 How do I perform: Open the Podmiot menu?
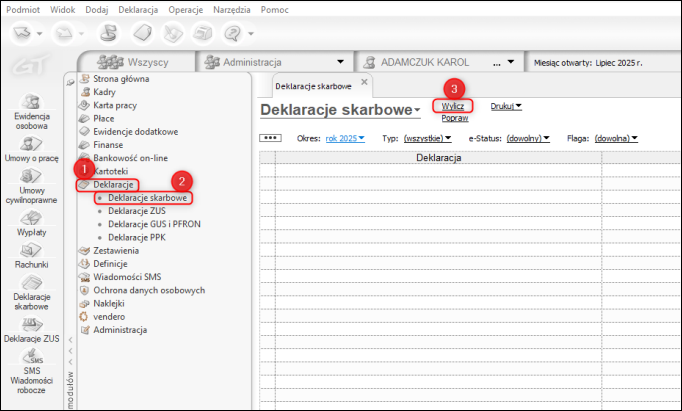pos(23,10)
